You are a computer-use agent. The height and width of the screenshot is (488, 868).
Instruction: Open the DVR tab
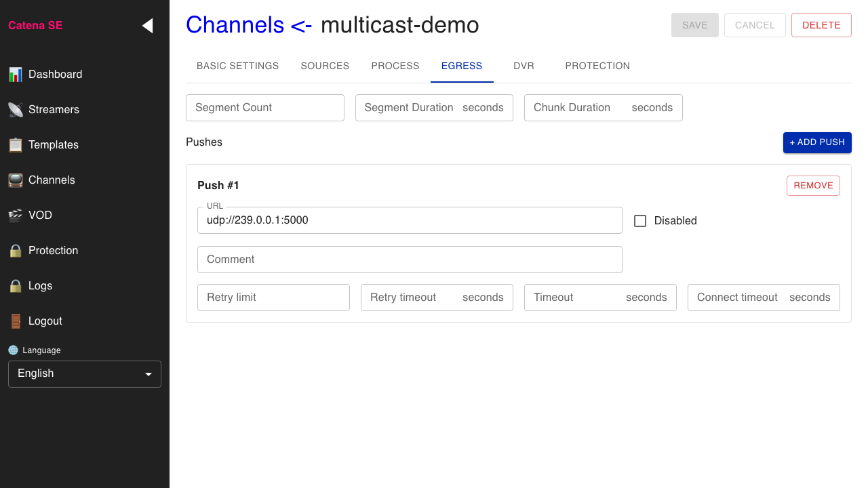(524, 66)
